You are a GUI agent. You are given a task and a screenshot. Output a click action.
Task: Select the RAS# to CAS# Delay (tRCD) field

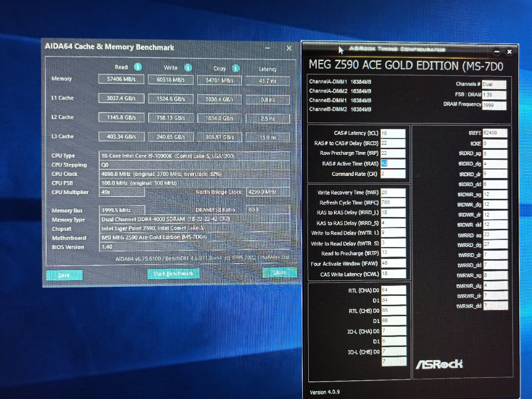pos(393,143)
